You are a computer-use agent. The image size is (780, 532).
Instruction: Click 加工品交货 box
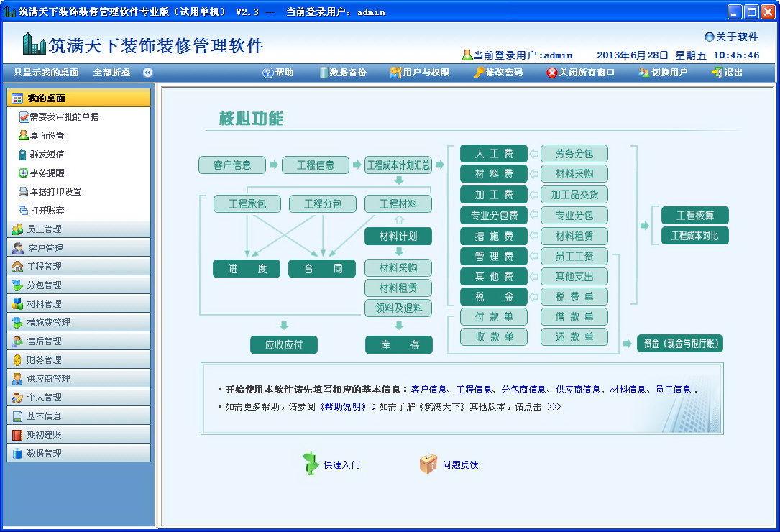click(574, 195)
